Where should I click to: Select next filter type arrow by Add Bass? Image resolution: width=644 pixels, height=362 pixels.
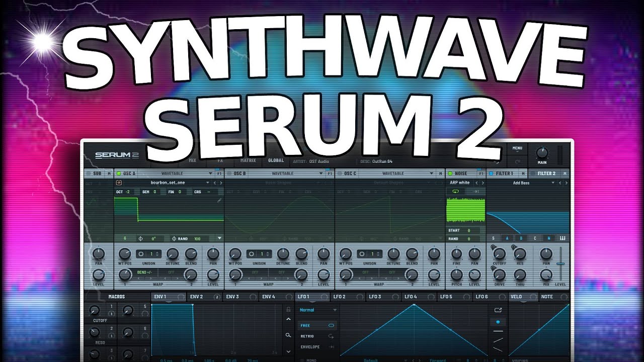click(566, 183)
